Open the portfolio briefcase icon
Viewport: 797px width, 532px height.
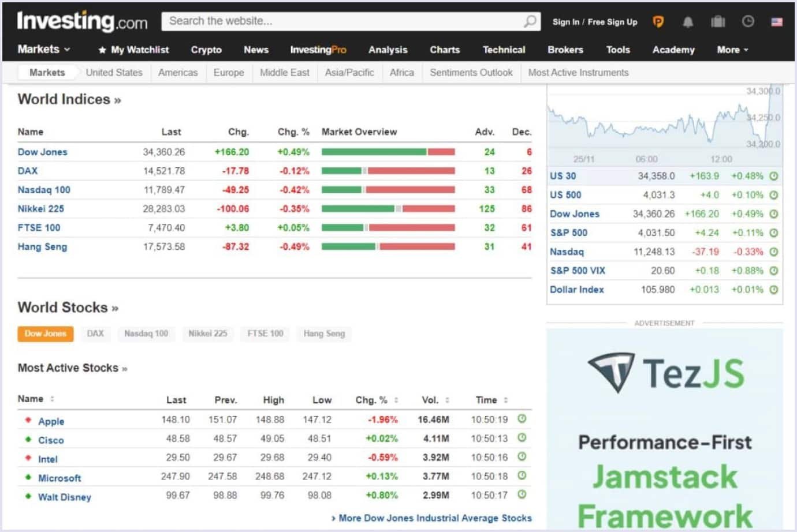(718, 22)
